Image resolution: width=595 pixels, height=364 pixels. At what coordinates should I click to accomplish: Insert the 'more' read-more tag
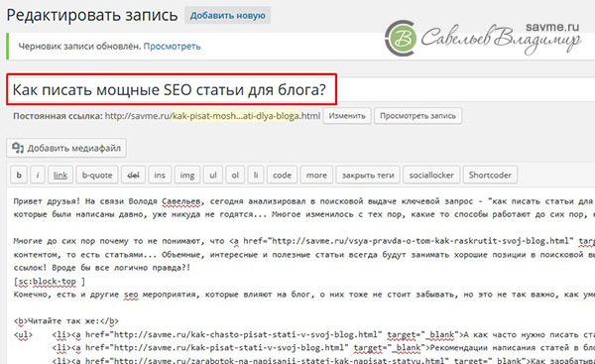click(x=316, y=175)
